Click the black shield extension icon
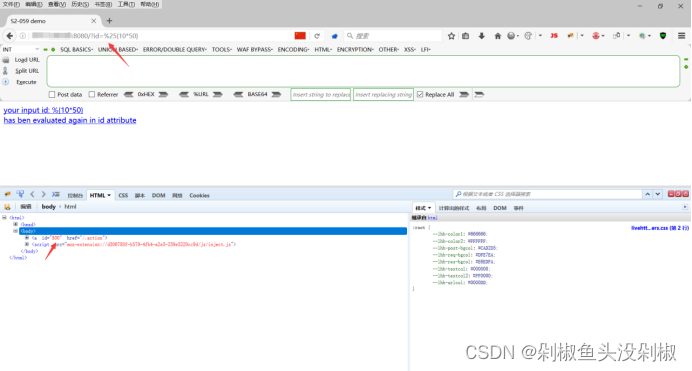The height and width of the screenshot is (371, 692). 663,36
